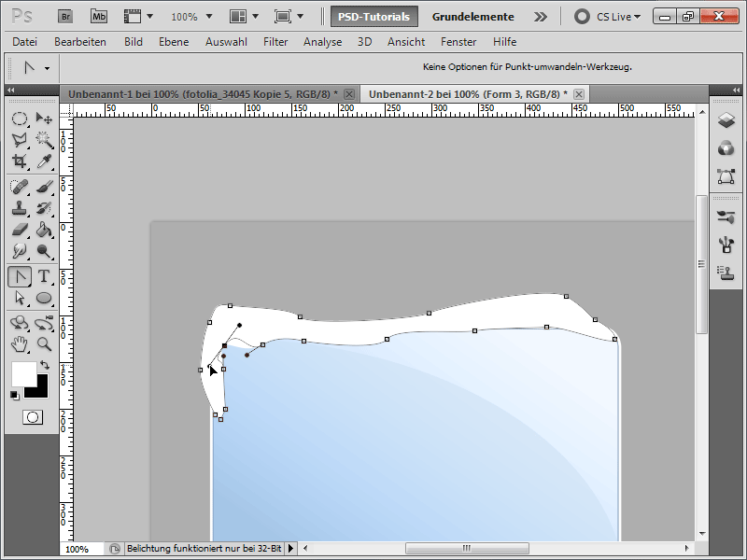Click the zoom percentage field in status bar
Image resolution: width=747 pixels, height=560 pixels.
pyautogui.click(x=81, y=549)
